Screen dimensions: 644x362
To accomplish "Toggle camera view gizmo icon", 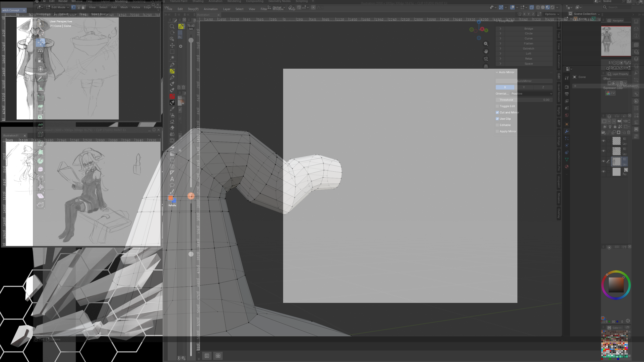I will [x=486, y=59].
